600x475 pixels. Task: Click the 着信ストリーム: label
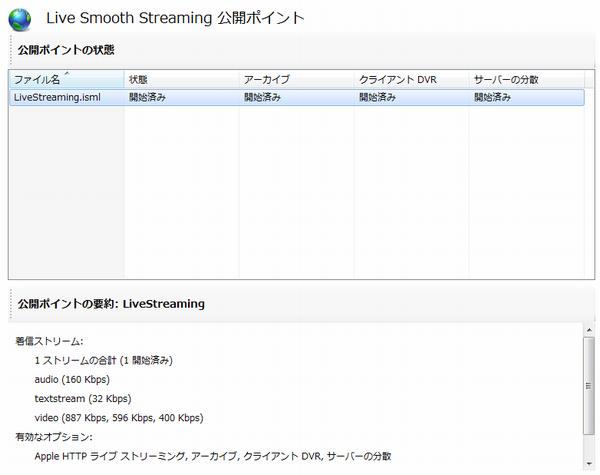(49, 341)
